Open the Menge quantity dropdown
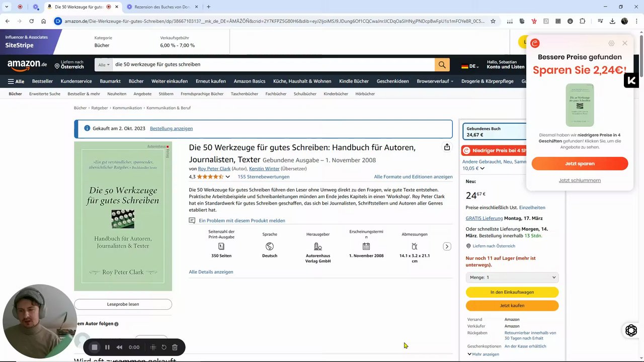This screenshot has height=362, width=644. [x=512, y=278]
